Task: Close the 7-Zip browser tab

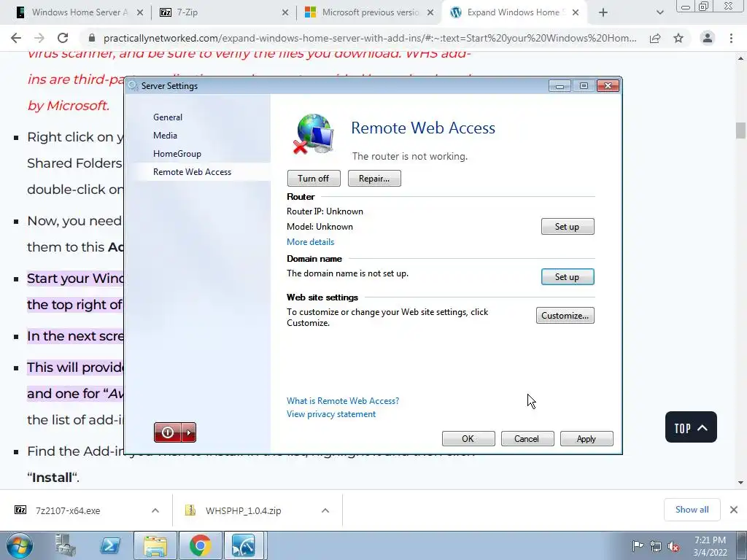Action: pyautogui.click(x=285, y=12)
